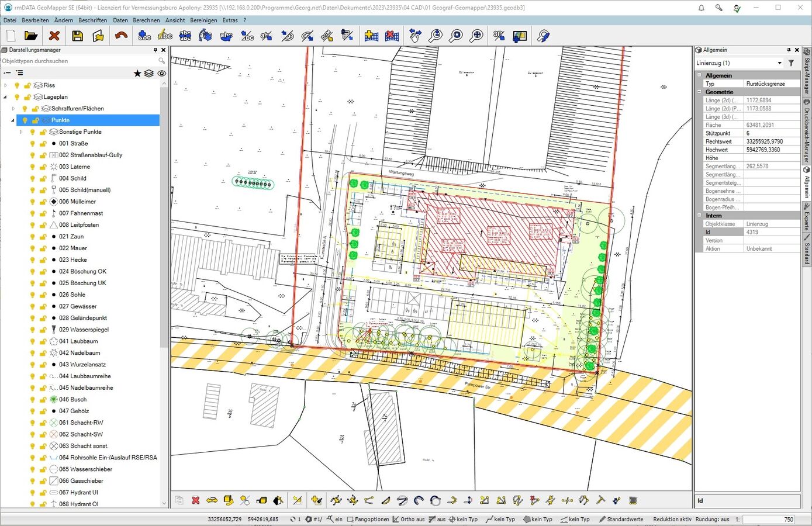Click the star favorites icon in Darstellungsmanager
This screenshot has width=812, height=526.
pyautogui.click(x=137, y=73)
